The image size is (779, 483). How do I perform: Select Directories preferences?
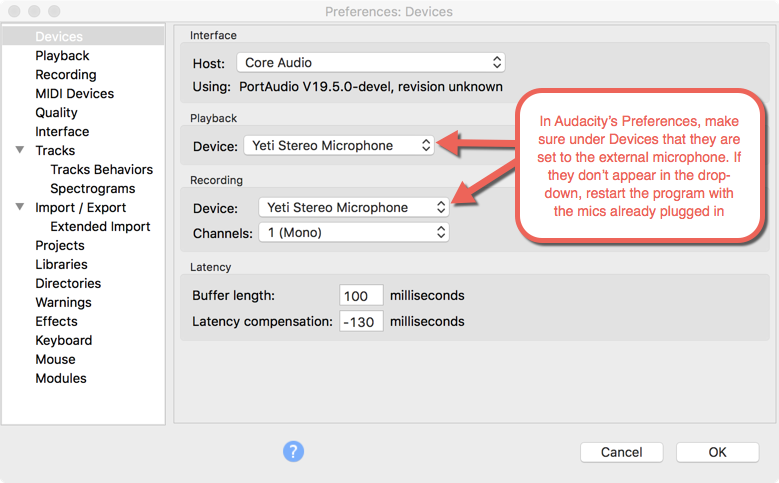click(68, 283)
